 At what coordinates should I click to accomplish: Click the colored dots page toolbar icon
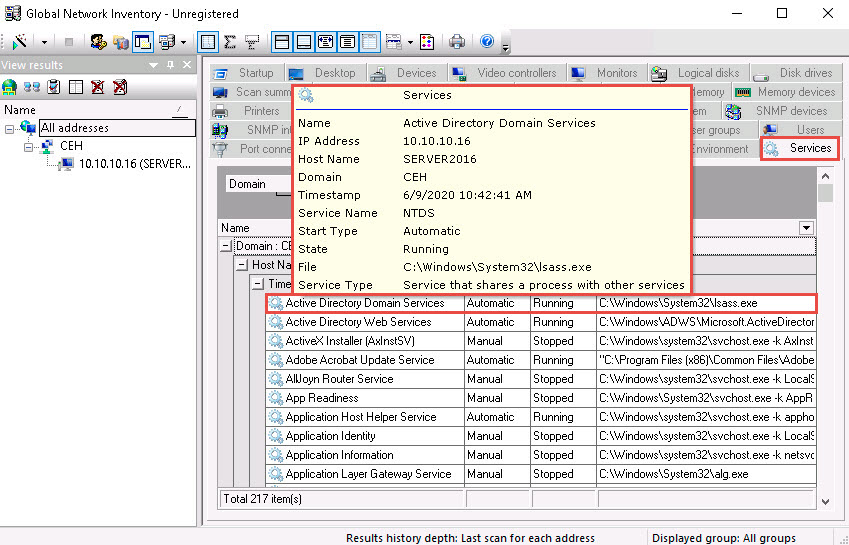click(427, 42)
